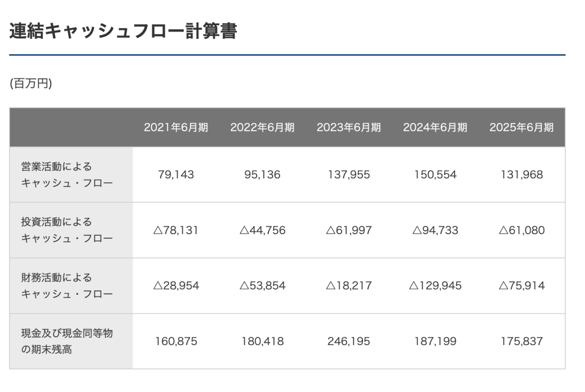585x392 pixels.
Task: Select the ending balance 246,195
Action: pos(349,341)
